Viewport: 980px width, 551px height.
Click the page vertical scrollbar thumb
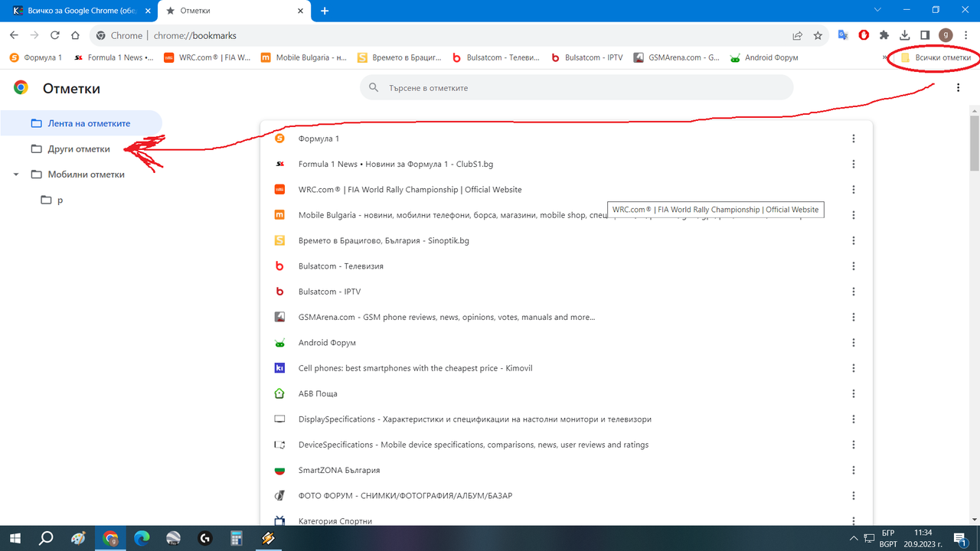975,143
